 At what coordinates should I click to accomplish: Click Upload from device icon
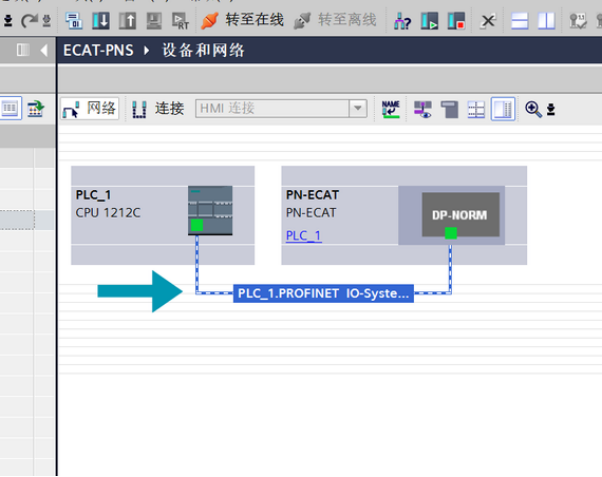click(127, 20)
